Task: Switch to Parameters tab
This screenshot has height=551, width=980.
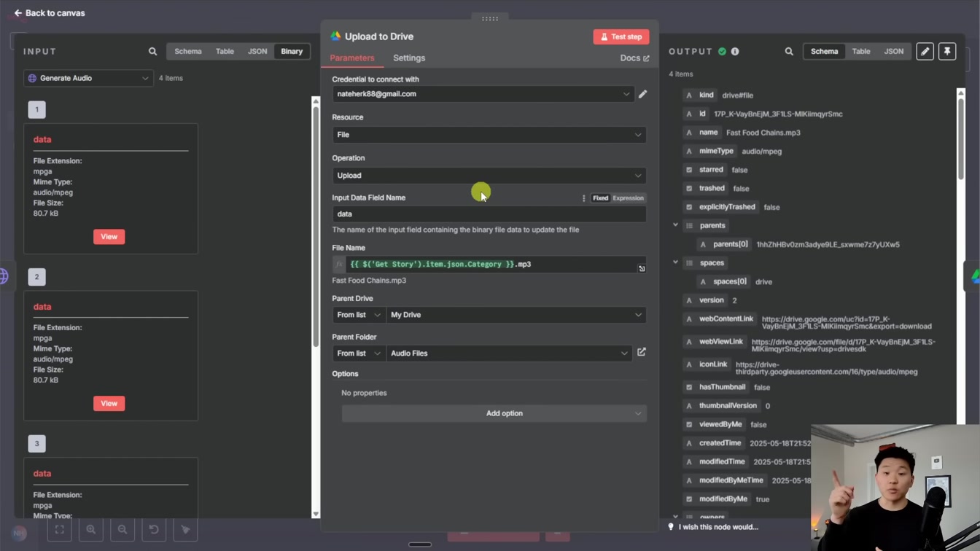Action: 352,58
